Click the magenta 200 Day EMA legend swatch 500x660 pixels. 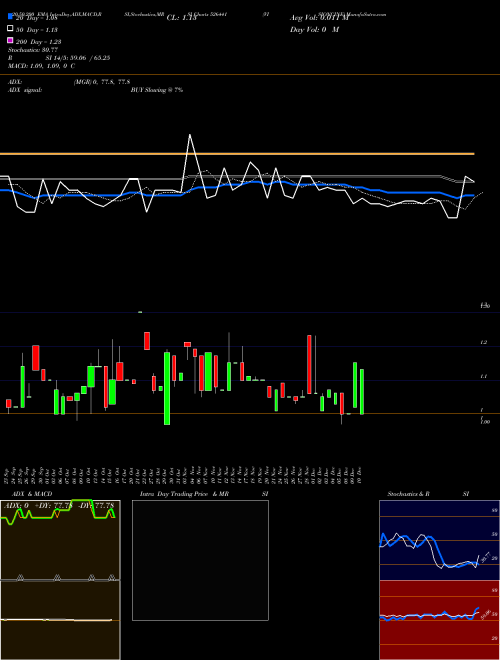(x=10, y=40)
